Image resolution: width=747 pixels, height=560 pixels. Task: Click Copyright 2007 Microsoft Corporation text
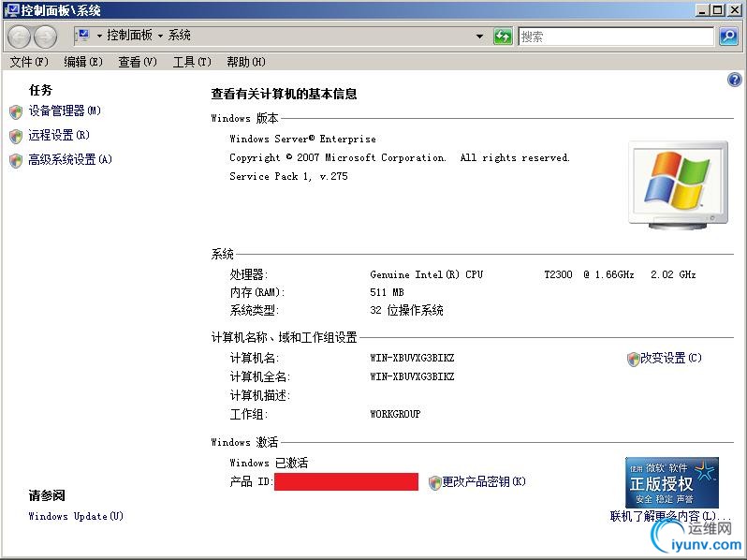tap(399, 157)
